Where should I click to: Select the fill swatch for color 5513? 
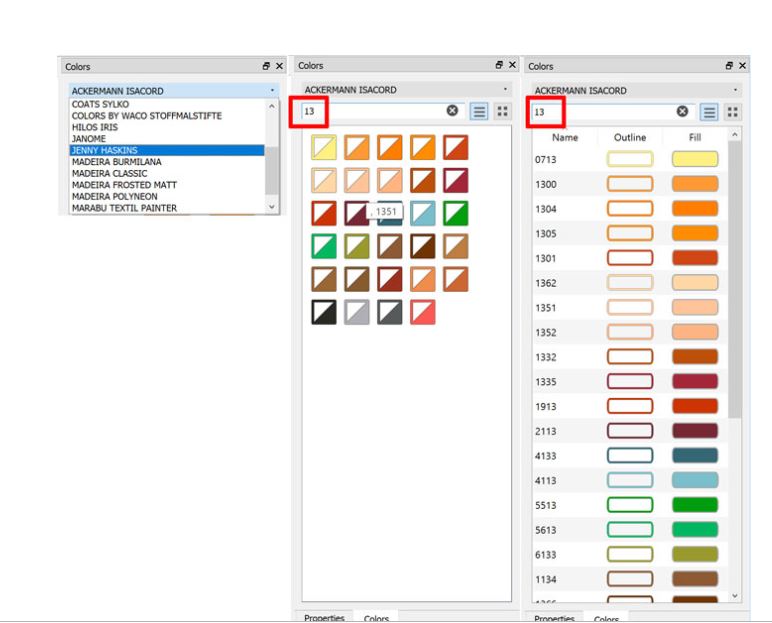pos(695,505)
